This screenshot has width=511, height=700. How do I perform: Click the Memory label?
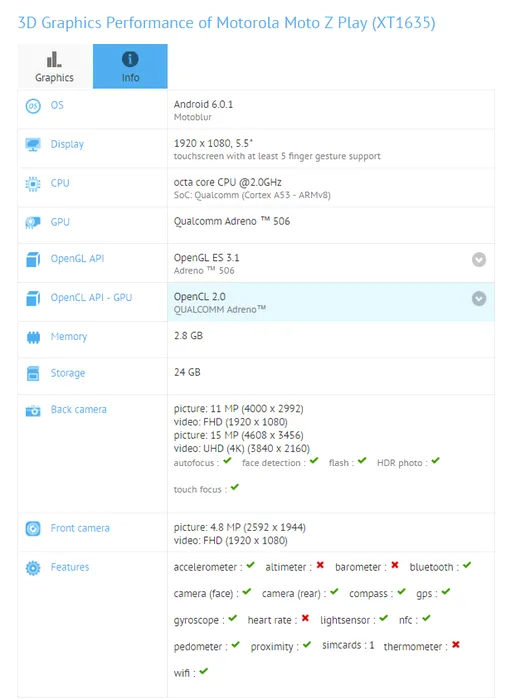point(69,337)
